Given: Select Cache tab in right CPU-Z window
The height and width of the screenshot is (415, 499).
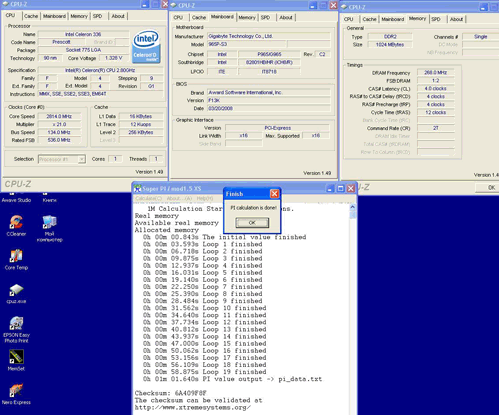Looking at the screenshot, I should coord(369,19).
